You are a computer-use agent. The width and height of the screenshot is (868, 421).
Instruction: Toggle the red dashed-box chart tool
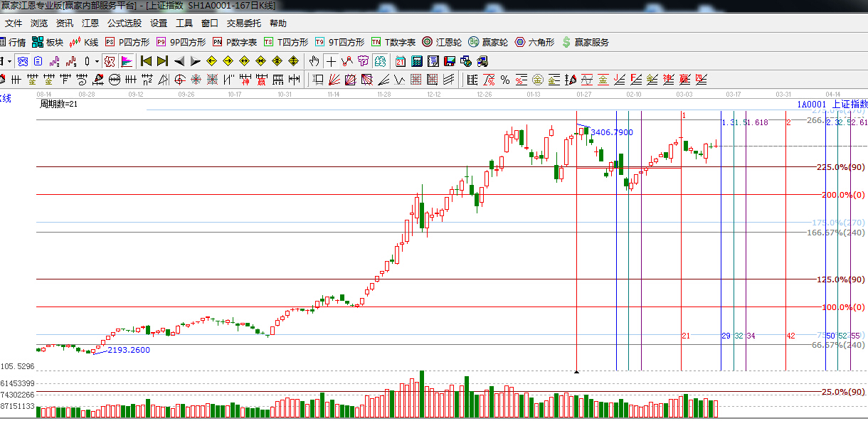109,61
